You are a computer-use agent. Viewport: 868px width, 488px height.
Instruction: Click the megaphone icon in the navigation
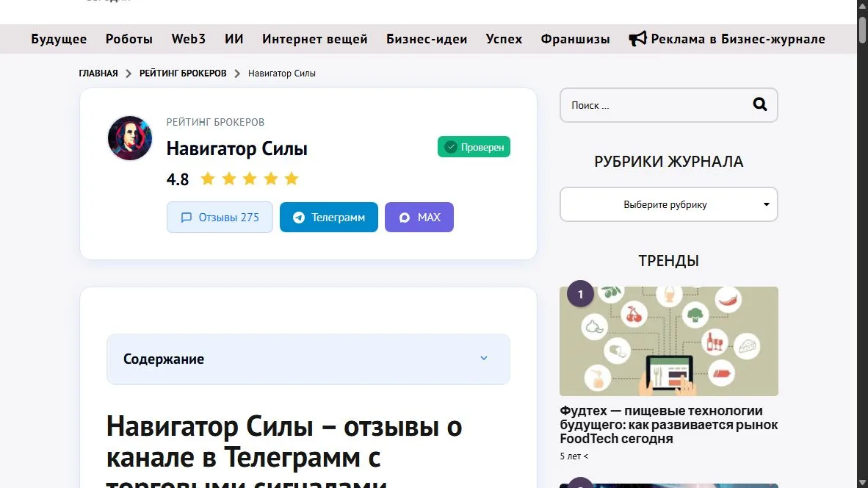click(x=637, y=39)
